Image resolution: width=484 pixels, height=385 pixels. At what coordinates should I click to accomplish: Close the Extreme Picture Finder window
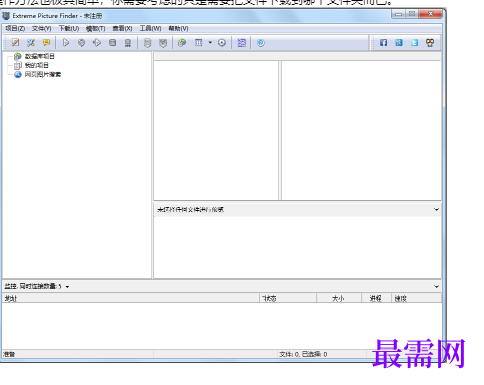(x=431, y=14)
